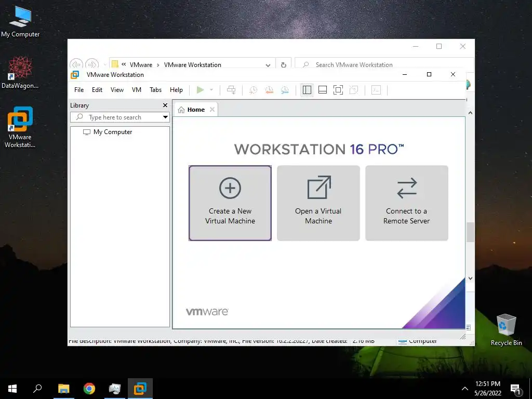Click the green Power On play button
Image resolution: width=532 pixels, height=399 pixels.
(x=200, y=90)
